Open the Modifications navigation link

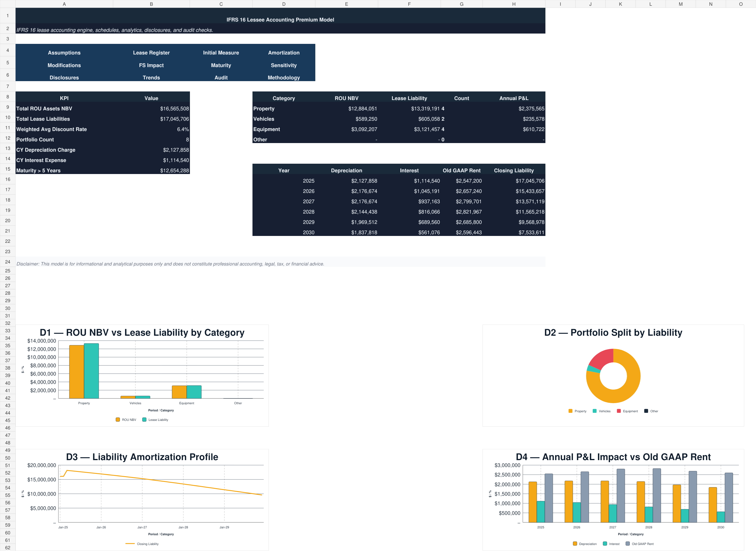click(x=64, y=65)
